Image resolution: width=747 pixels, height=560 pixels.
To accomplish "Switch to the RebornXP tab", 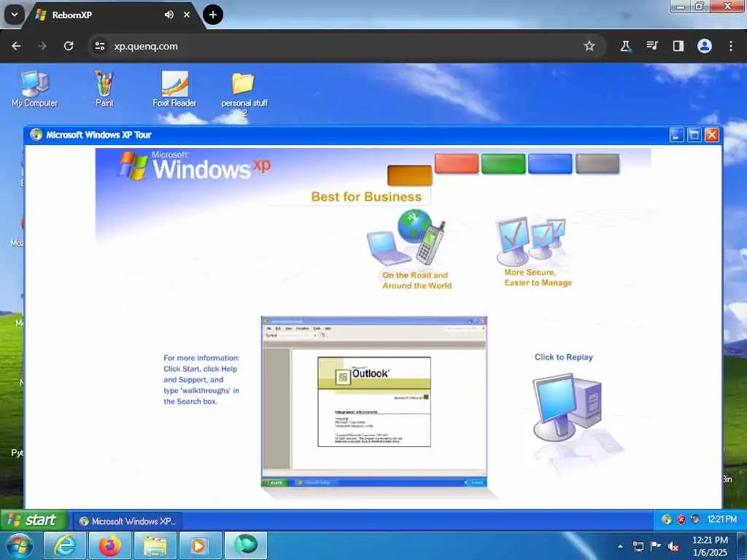I will pyautogui.click(x=115, y=15).
